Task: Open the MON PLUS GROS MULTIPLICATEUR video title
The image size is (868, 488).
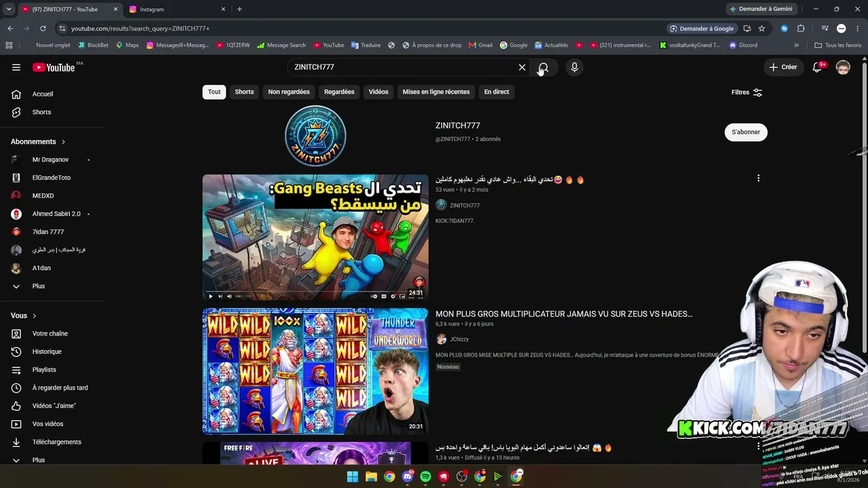Action: click(564, 314)
